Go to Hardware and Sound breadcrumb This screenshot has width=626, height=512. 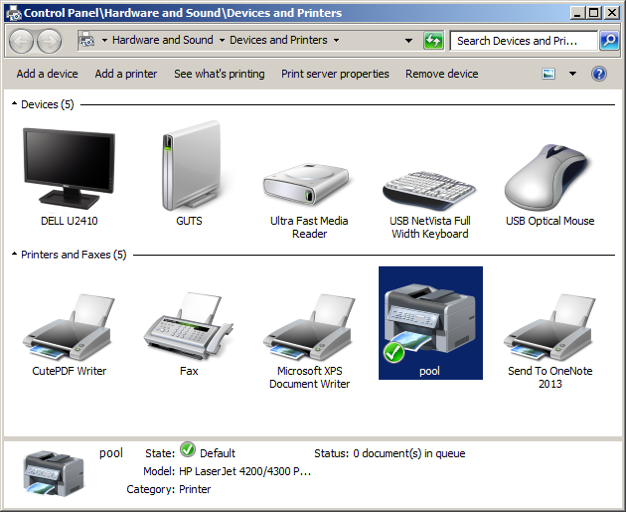[x=162, y=40]
